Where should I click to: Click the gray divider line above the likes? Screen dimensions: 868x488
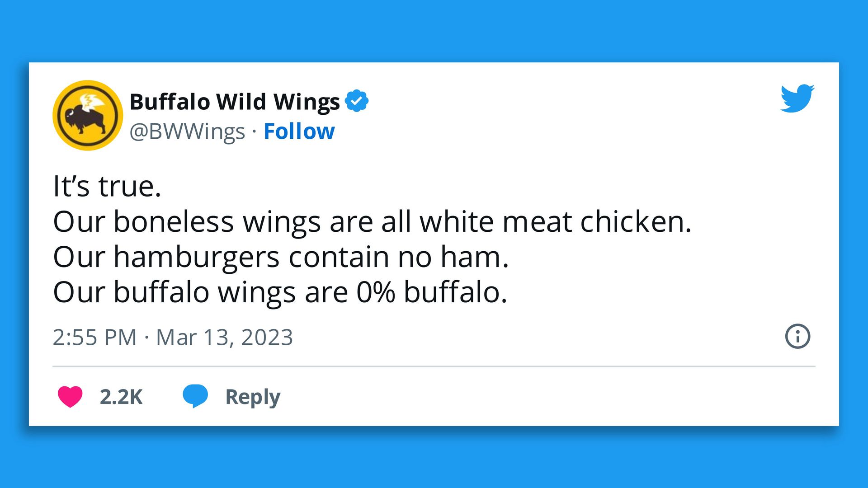coord(434,366)
